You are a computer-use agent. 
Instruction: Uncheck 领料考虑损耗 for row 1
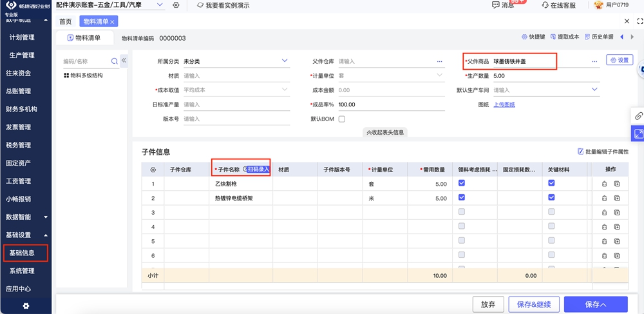461,184
